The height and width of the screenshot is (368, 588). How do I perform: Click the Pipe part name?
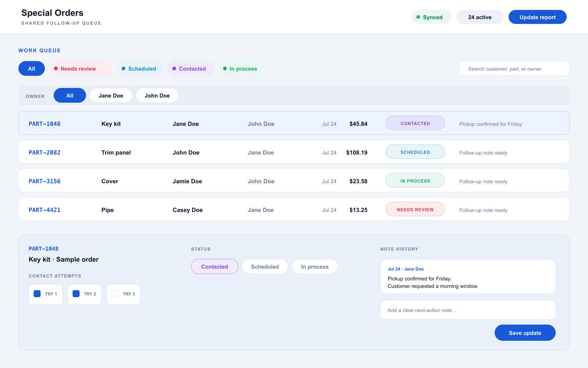pos(107,210)
